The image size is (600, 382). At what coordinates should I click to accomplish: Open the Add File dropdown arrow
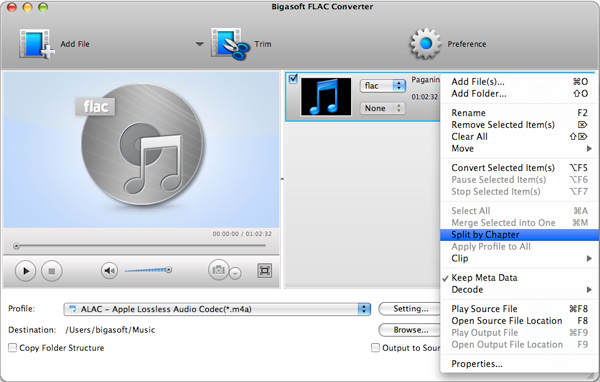[x=199, y=44]
